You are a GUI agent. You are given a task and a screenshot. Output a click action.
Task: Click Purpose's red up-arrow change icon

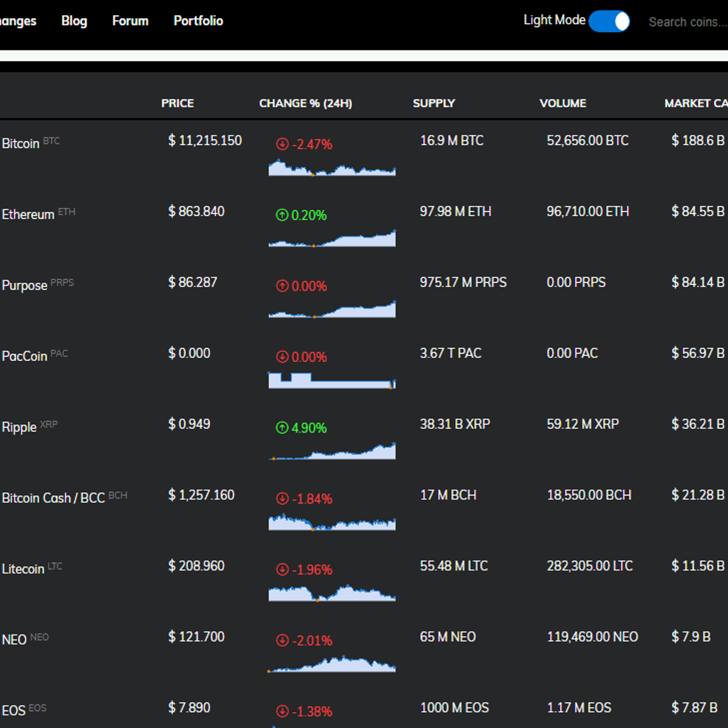tap(282, 286)
